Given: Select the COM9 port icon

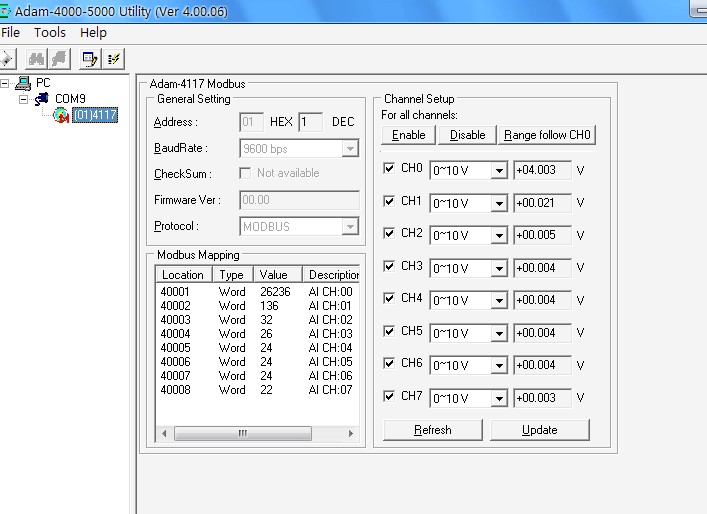Looking at the screenshot, I should pyautogui.click(x=43, y=99).
